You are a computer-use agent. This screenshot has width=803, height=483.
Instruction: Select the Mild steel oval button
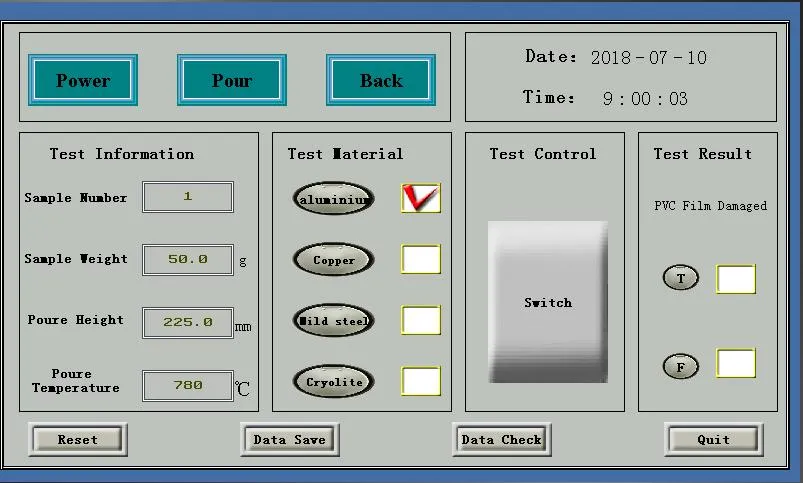[x=333, y=321]
